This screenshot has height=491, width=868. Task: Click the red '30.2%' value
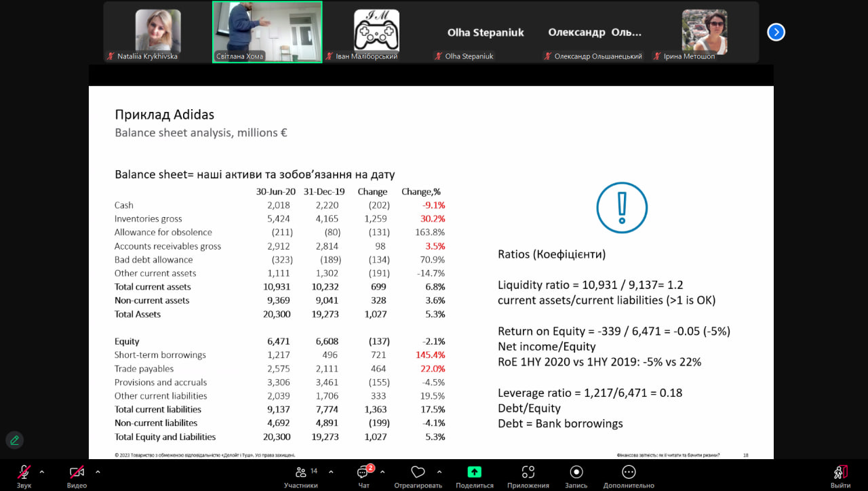(x=432, y=219)
